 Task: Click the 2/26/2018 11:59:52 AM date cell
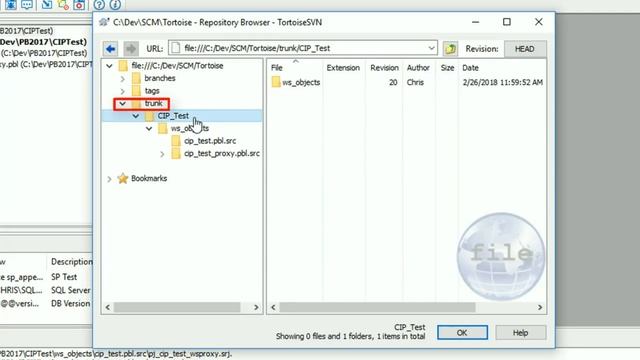coord(503,82)
